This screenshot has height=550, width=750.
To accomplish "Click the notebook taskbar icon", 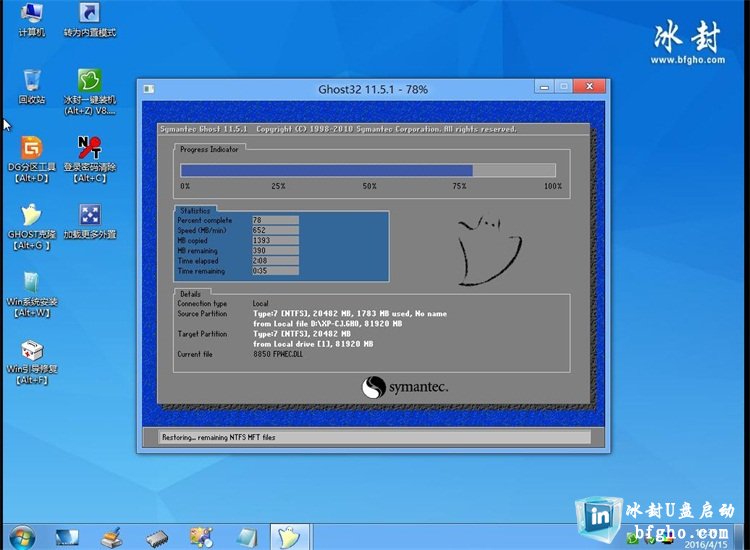I will [x=247, y=537].
